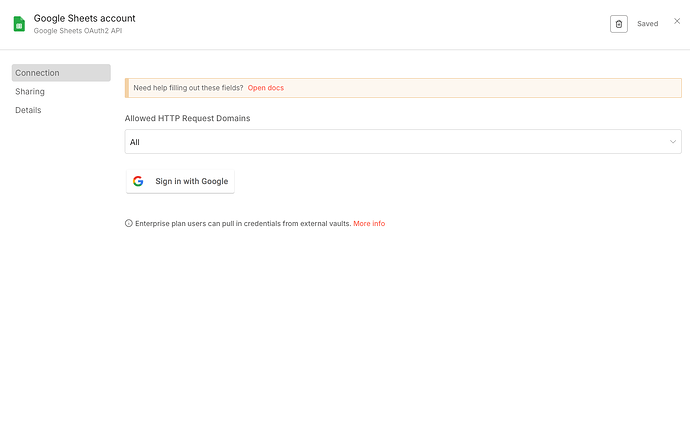This screenshot has width=690, height=423.
Task: Click the Google G logo
Action: click(x=138, y=181)
